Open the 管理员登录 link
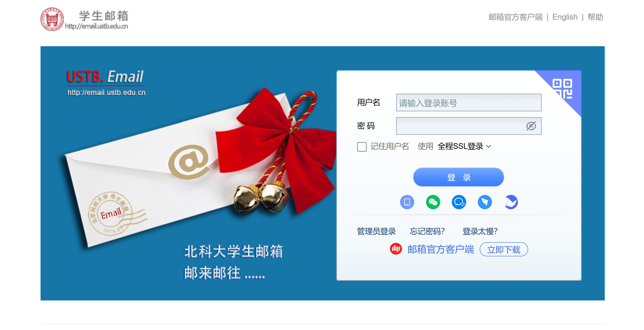The width and height of the screenshot is (644, 330). tap(376, 231)
